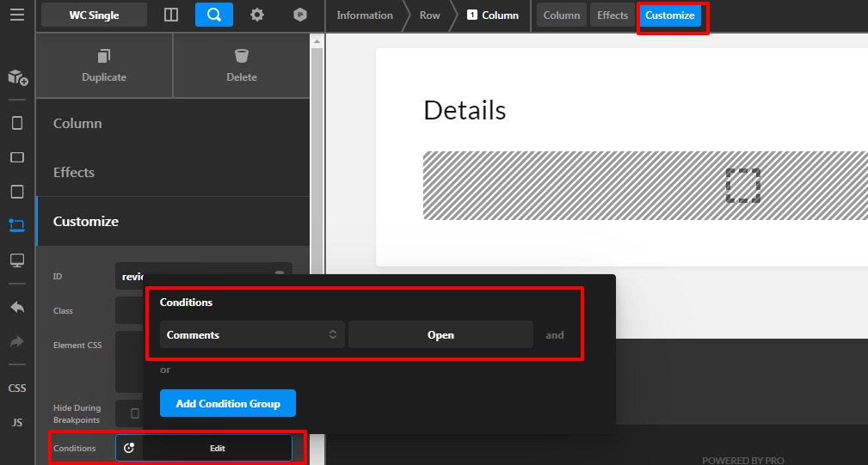
Task: Switch to the Effects tab in top bar
Action: pyautogui.click(x=613, y=15)
